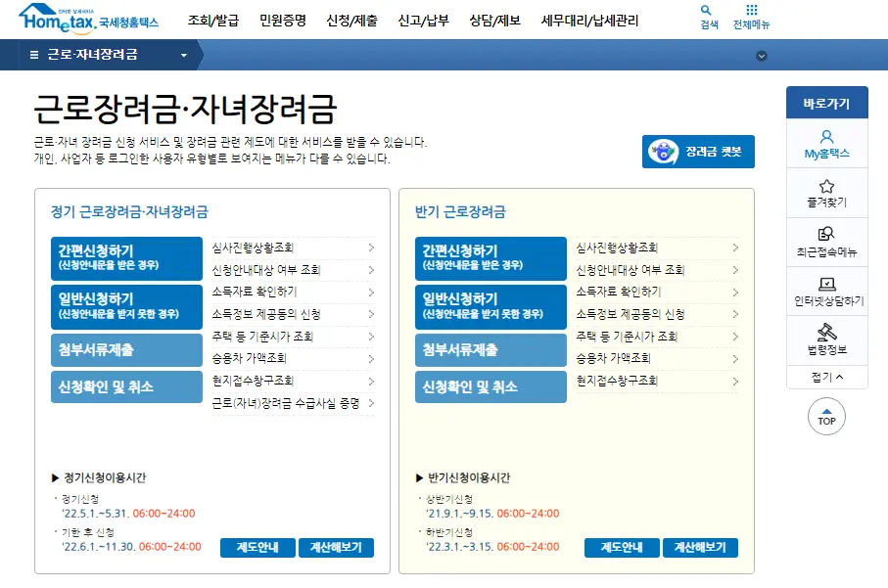Open 인터넷상담하기 sidebar icon
The width and height of the screenshot is (888, 588).
826,291
